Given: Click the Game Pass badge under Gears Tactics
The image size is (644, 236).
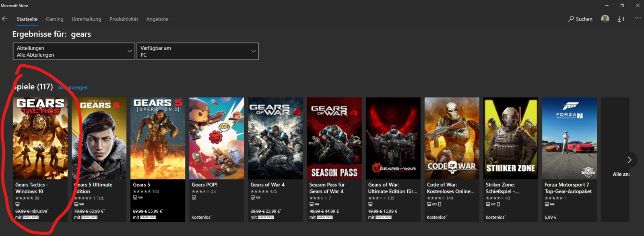Looking at the screenshot, I should pos(31,218).
